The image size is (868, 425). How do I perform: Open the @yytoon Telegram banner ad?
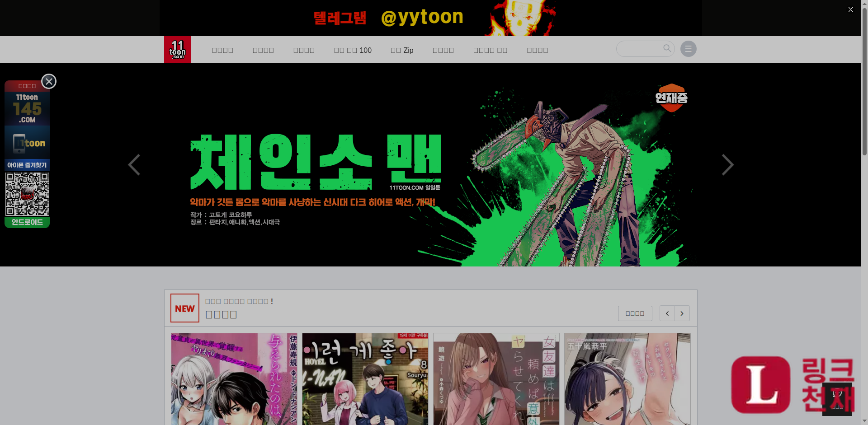tap(431, 18)
